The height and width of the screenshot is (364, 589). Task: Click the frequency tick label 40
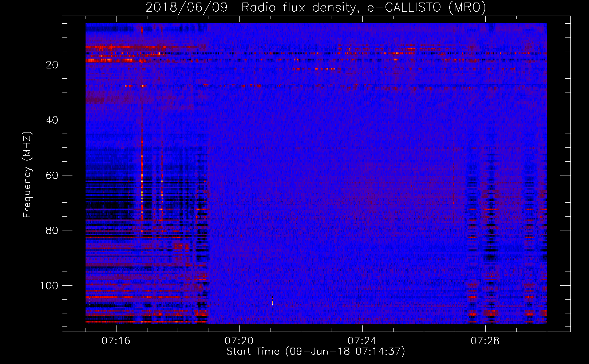point(52,120)
